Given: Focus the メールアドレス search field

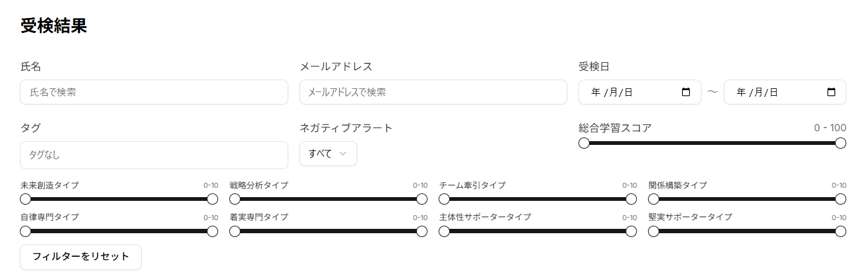Looking at the screenshot, I should (433, 92).
